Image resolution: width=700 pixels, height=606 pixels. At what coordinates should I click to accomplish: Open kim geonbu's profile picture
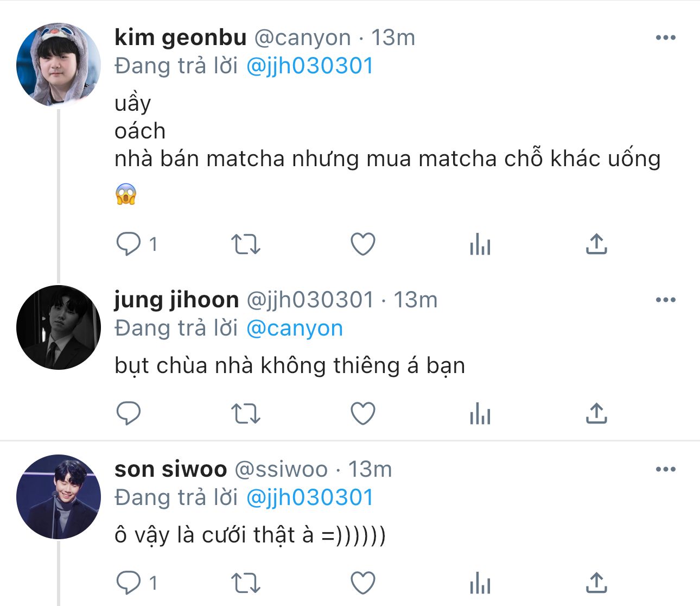tap(59, 65)
